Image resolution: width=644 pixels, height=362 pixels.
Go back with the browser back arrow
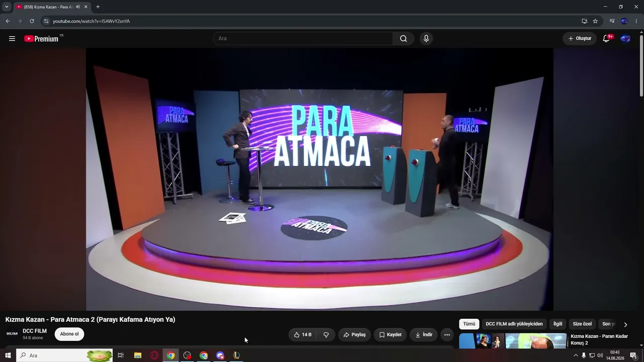[x=8, y=21]
